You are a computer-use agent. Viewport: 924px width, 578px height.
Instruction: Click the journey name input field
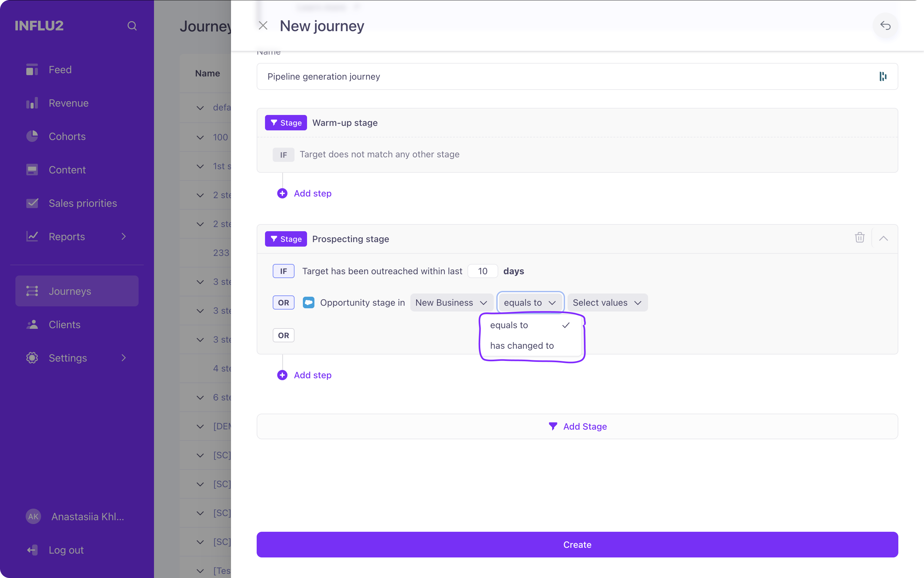(577, 76)
